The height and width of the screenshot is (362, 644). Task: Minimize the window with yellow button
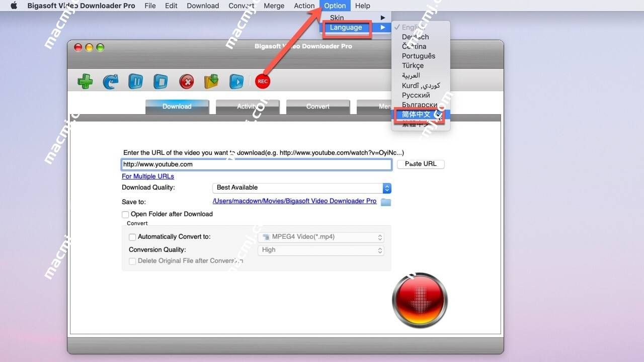coord(89,47)
